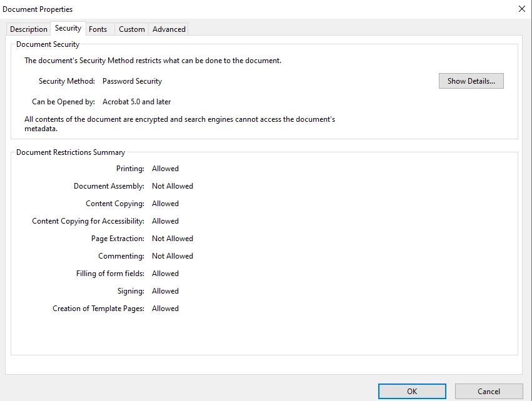Click the Password Security value
Image resolution: width=532 pixels, height=401 pixels.
coord(132,81)
